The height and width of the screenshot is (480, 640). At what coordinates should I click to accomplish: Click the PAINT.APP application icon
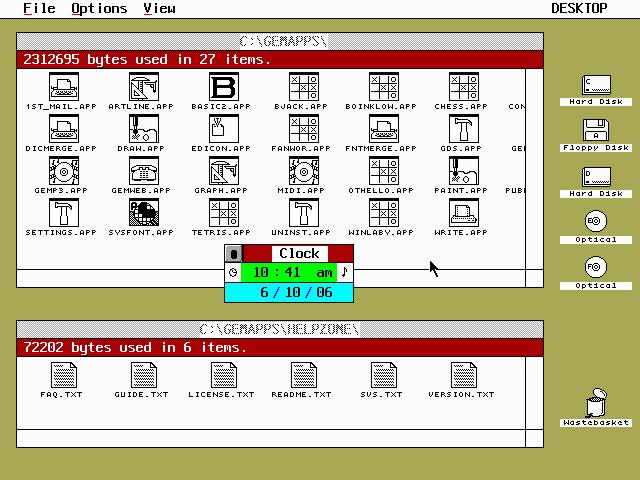[462, 172]
